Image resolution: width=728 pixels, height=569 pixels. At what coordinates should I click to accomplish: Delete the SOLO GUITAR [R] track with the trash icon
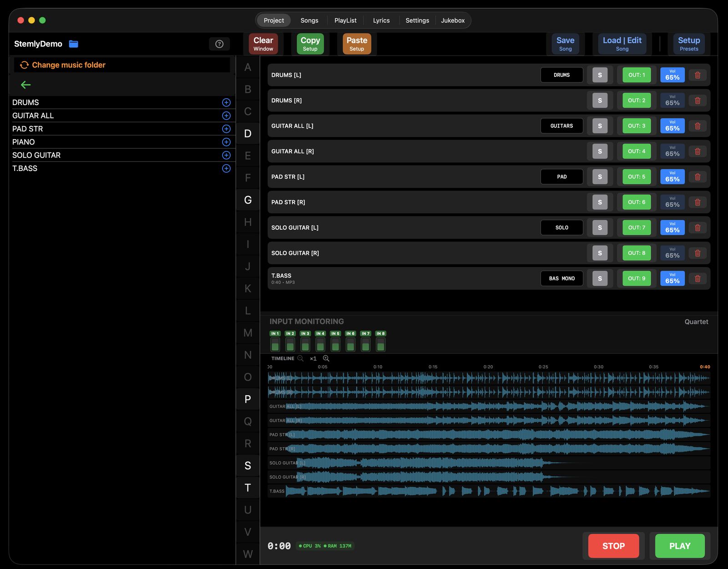pos(698,253)
